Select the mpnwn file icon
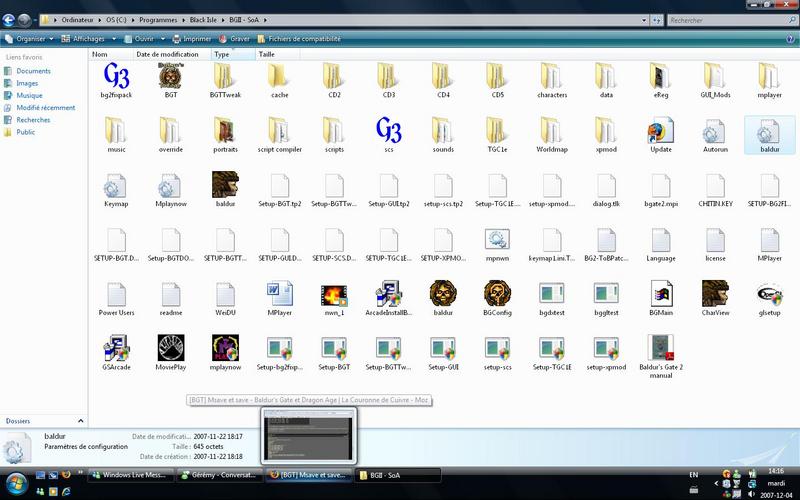 click(x=497, y=239)
